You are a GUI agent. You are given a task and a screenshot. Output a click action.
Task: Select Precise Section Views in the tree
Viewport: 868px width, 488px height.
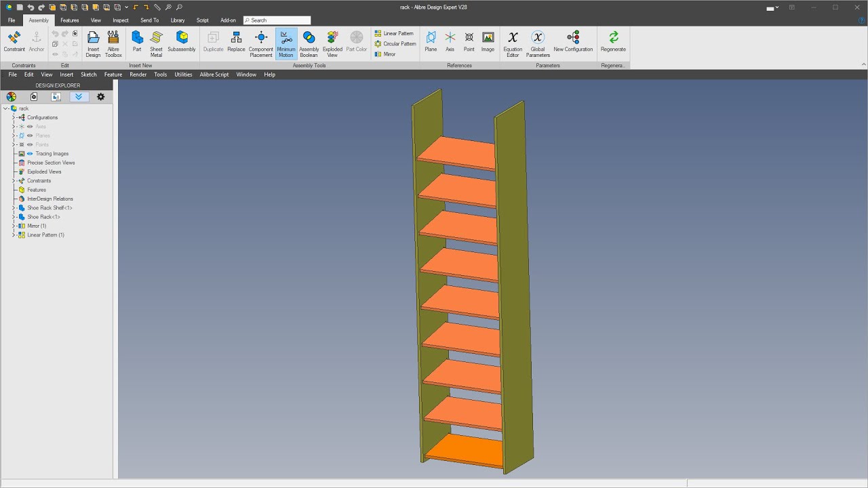(x=51, y=163)
